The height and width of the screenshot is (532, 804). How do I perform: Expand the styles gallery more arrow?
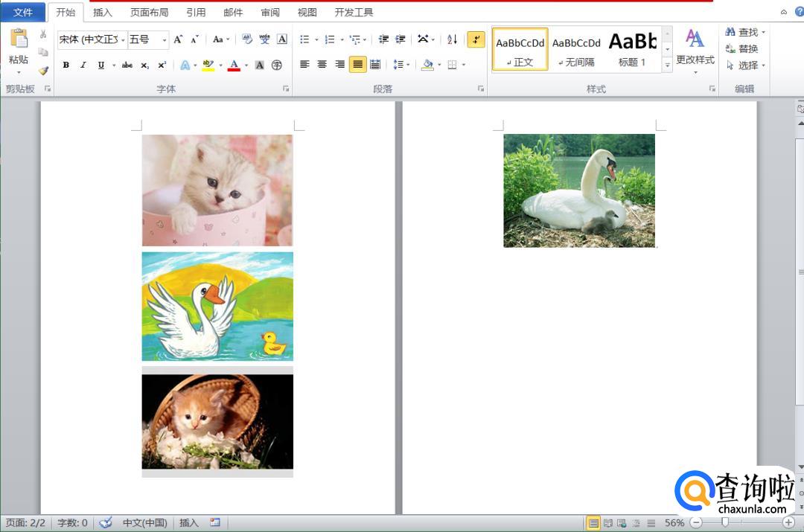click(x=667, y=65)
